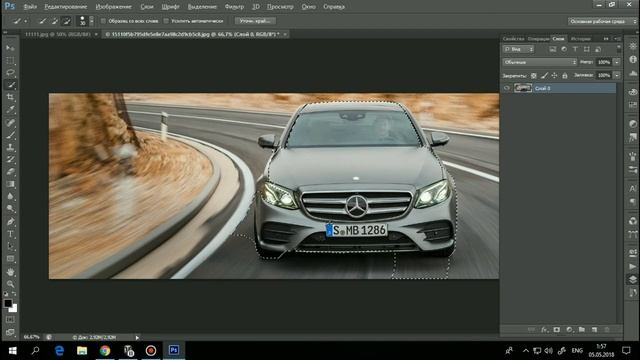Image resolution: width=640 pixels, height=360 pixels.
Task: Select the Pen tool
Action: [10, 222]
